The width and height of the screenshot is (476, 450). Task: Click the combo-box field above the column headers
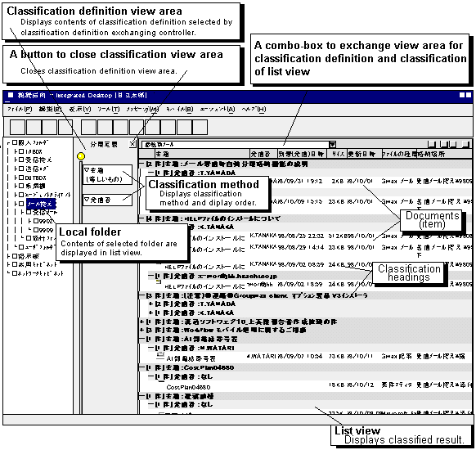(235, 145)
